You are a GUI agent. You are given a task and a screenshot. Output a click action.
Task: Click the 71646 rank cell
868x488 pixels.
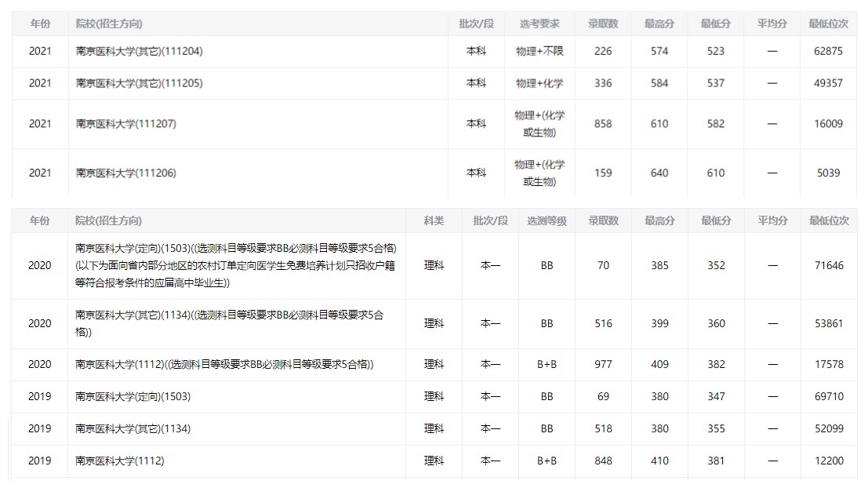pos(829,265)
